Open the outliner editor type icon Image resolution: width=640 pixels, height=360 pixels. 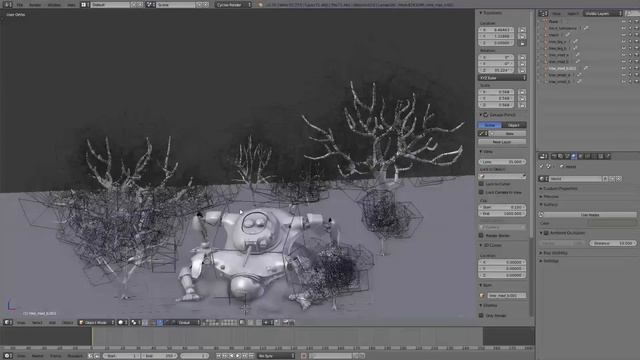543,13
